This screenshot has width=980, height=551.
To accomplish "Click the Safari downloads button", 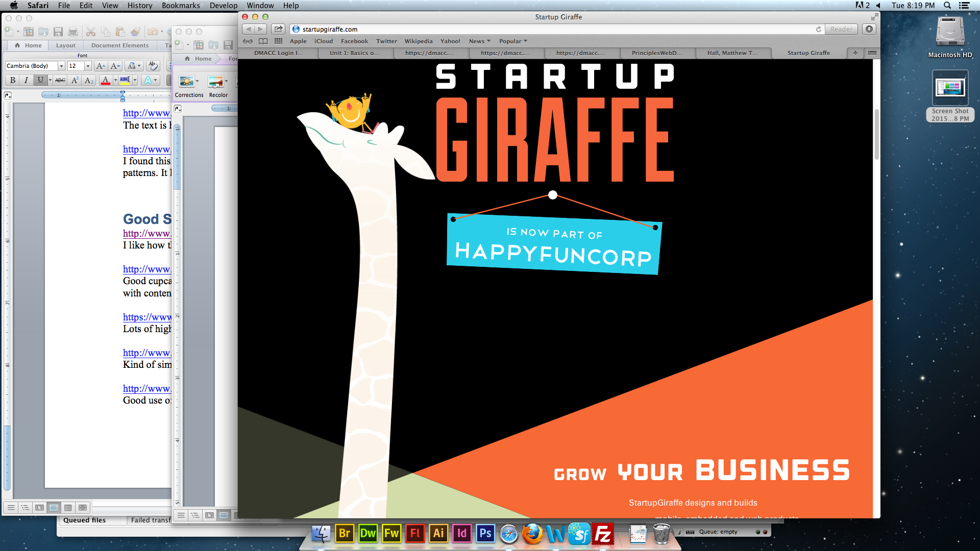I will (869, 29).
